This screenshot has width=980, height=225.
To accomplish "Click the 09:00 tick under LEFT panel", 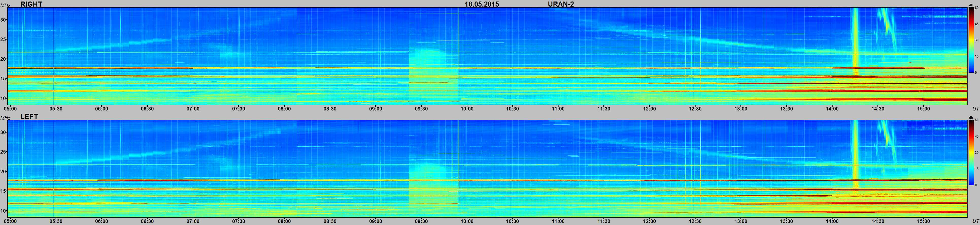I will 376,221.
